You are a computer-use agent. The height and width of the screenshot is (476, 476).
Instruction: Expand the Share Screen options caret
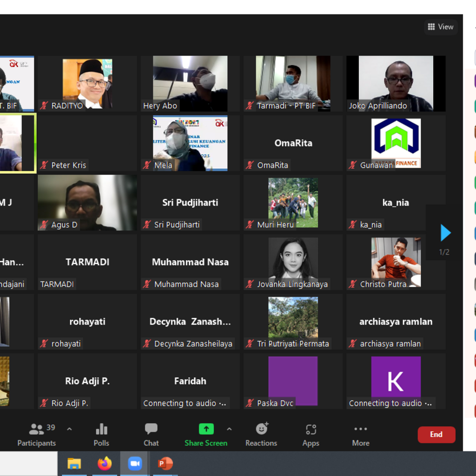[229, 429]
